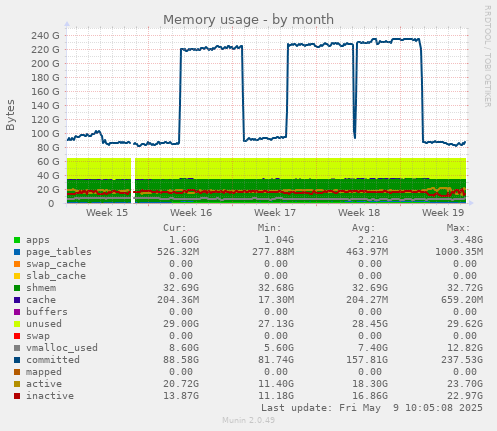Click the 'shmem' legend label
Viewport: 497px width, 431px height.
(41, 288)
